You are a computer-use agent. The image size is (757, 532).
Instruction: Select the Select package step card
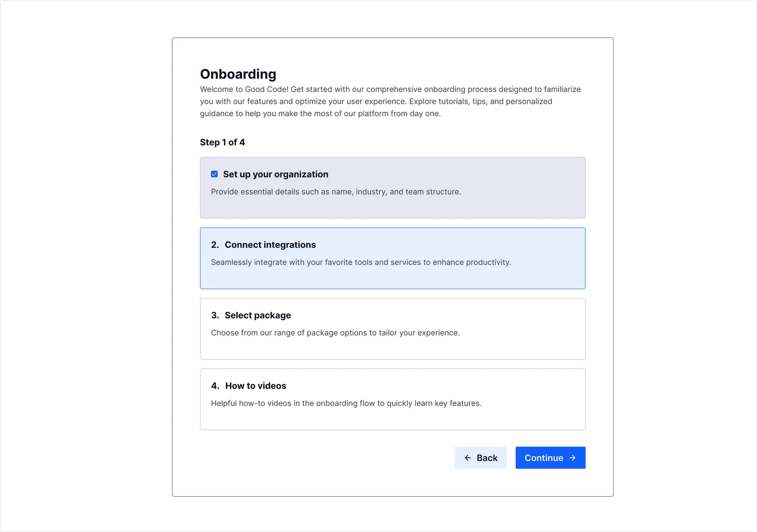pyautogui.click(x=393, y=329)
